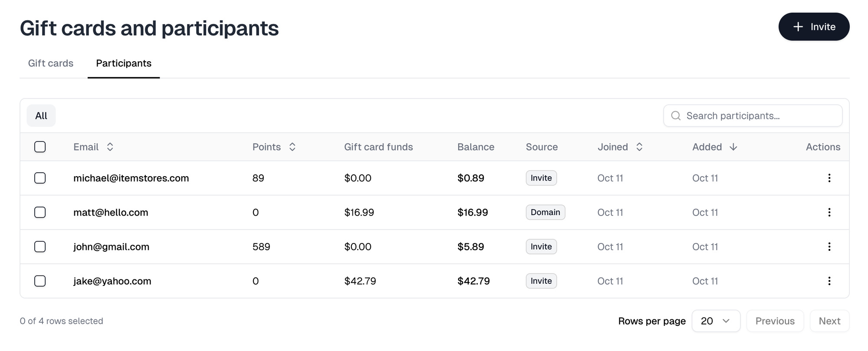Click the $0.89 balance value
This screenshot has height=351, width=868.
pyautogui.click(x=471, y=178)
